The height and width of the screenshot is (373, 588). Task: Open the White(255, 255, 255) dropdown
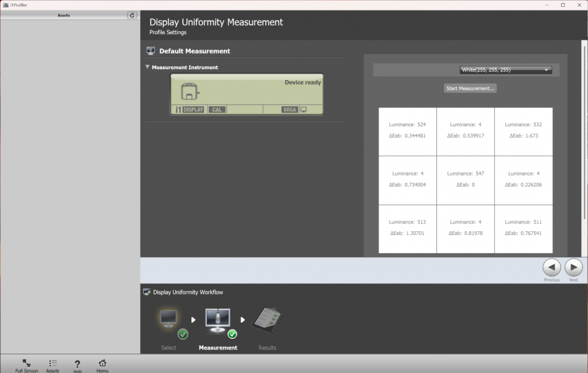[505, 70]
